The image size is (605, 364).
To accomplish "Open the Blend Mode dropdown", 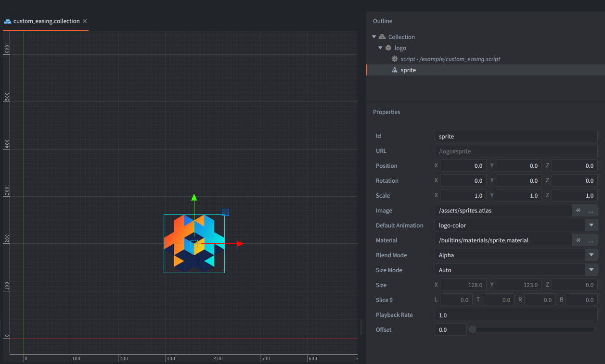I will click(591, 255).
